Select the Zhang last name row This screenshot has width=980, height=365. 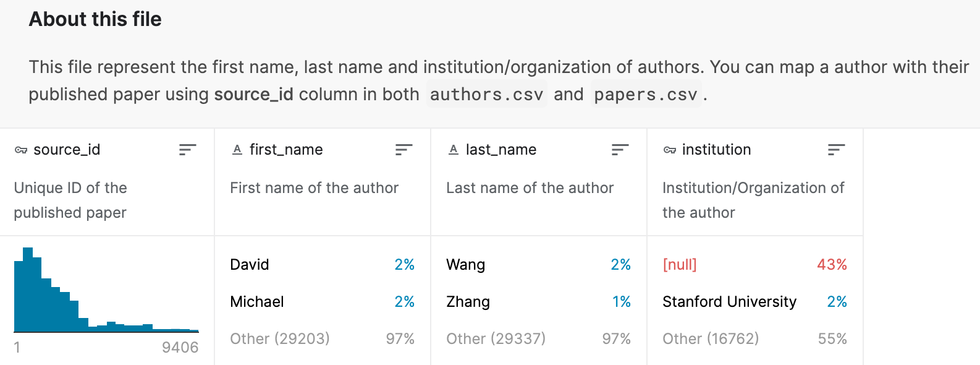pos(538,302)
